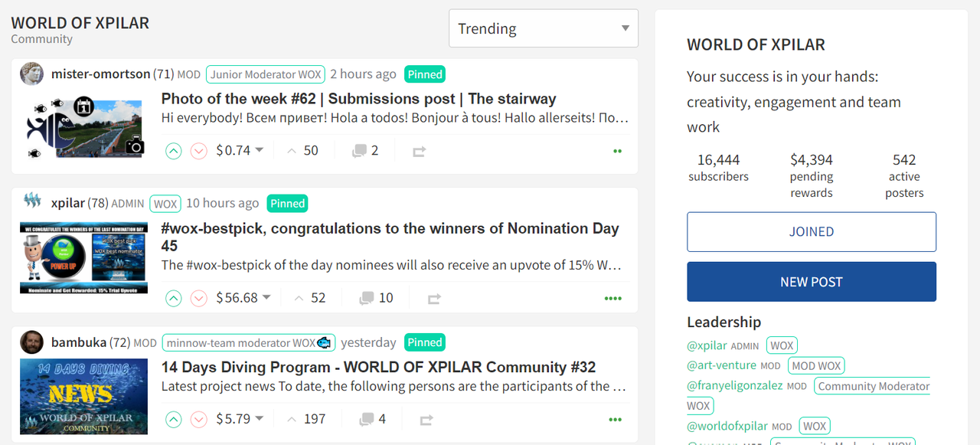The height and width of the screenshot is (445, 980).
Task: Upvote the 14 Days Diving Program post
Action: click(174, 420)
